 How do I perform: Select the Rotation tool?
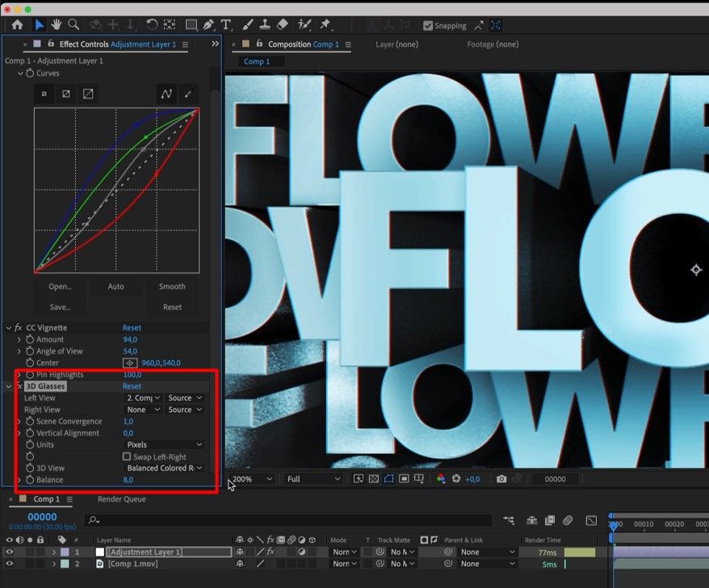(x=152, y=25)
